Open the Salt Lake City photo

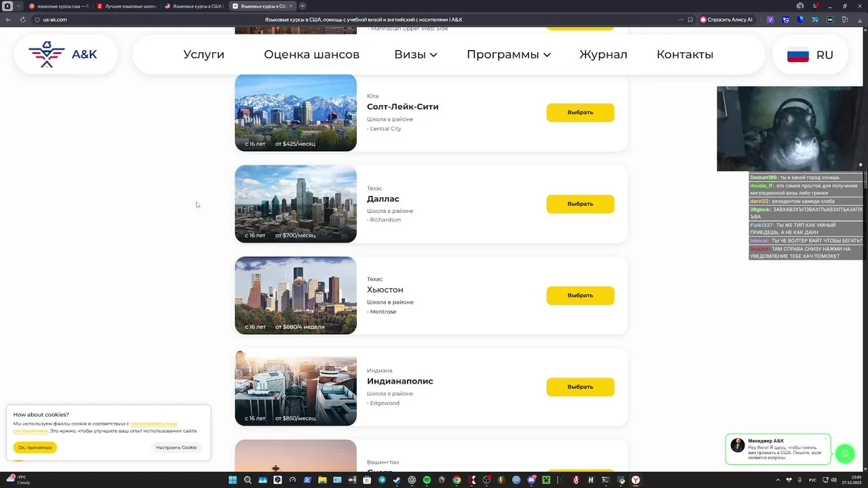point(296,113)
